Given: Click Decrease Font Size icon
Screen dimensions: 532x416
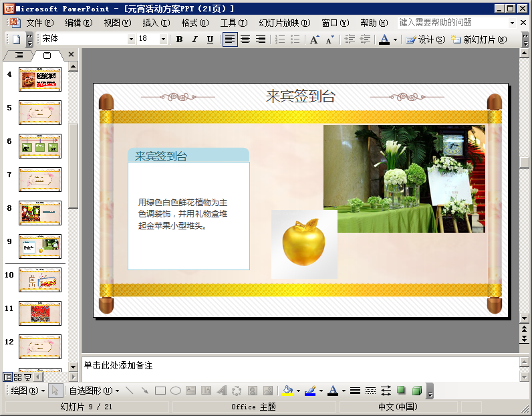Looking at the screenshot, I should point(329,39).
